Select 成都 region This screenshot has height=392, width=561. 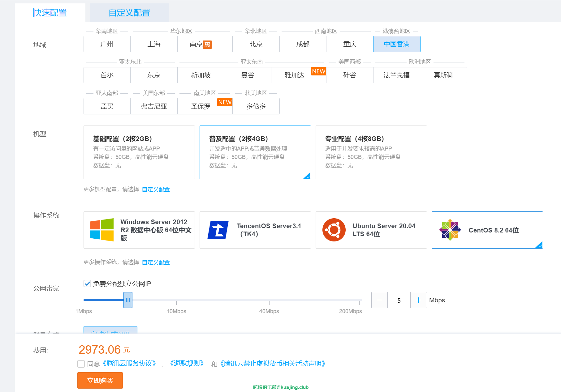pyautogui.click(x=303, y=44)
